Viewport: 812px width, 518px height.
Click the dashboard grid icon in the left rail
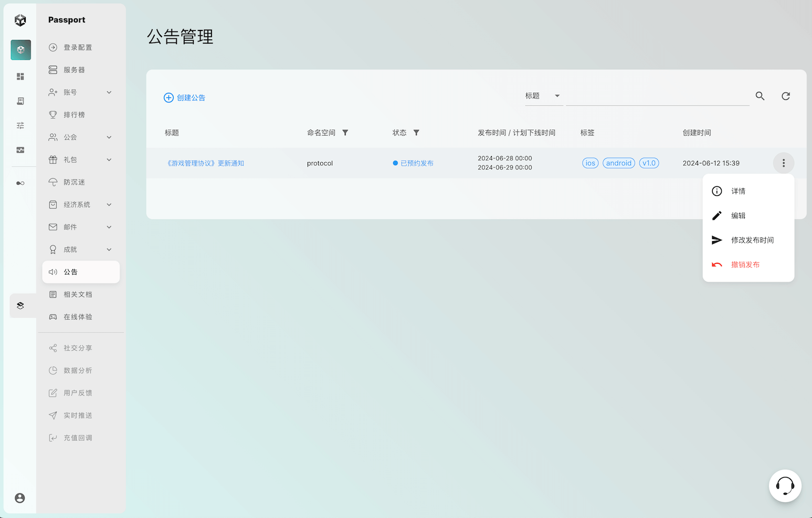tap(20, 77)
